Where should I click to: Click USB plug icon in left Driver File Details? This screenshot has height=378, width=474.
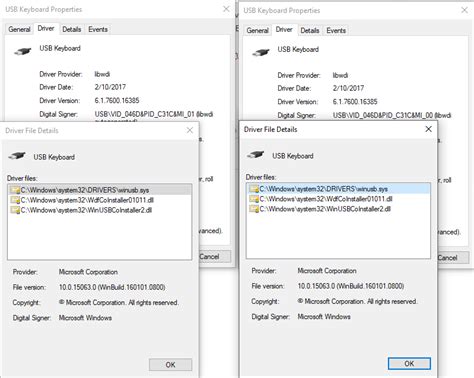[x=17, y=156]
